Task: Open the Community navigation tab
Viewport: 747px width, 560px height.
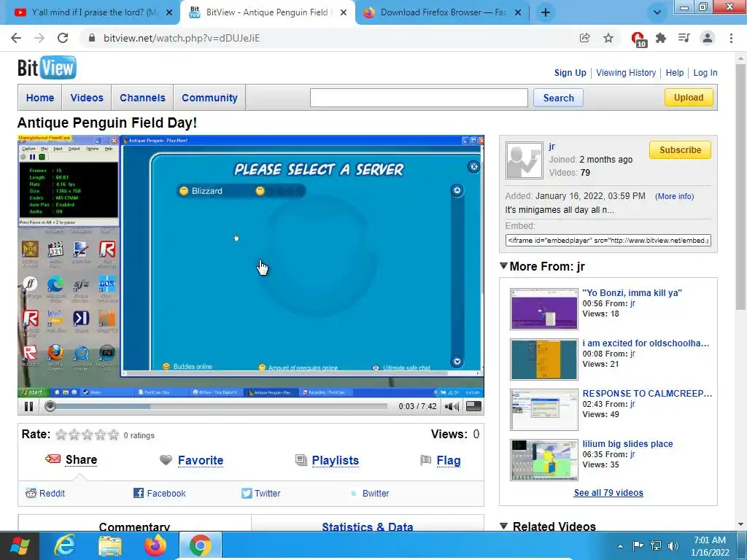Action: click(209, 98)
